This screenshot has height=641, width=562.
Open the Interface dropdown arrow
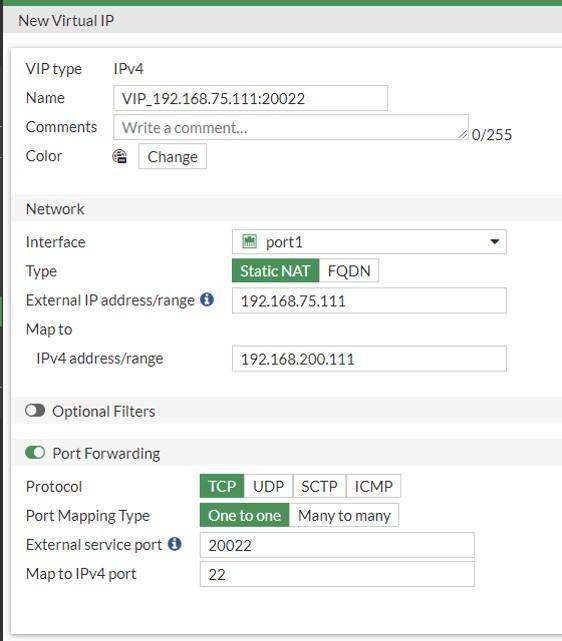pos(495,242)
